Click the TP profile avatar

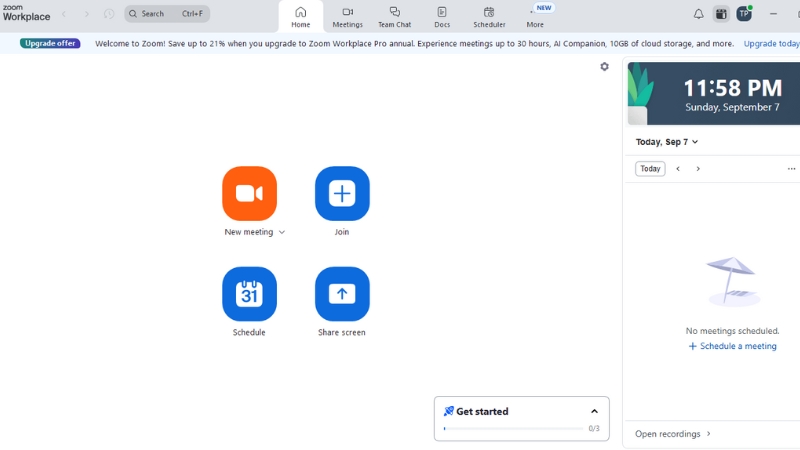pyautogui.click(x=744, y=14)
